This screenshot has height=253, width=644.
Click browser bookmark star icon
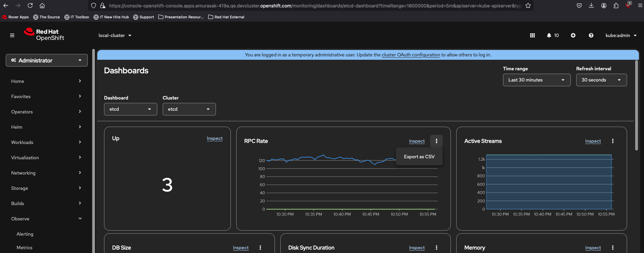528,5
